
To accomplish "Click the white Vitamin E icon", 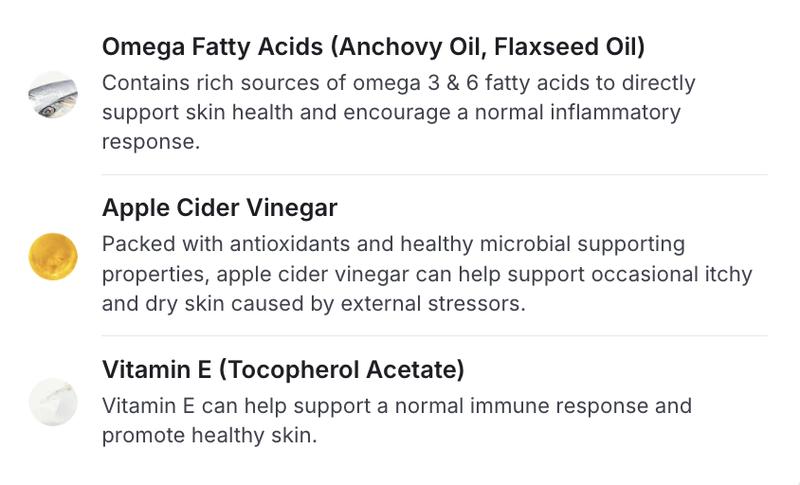I will click(53, 402).
